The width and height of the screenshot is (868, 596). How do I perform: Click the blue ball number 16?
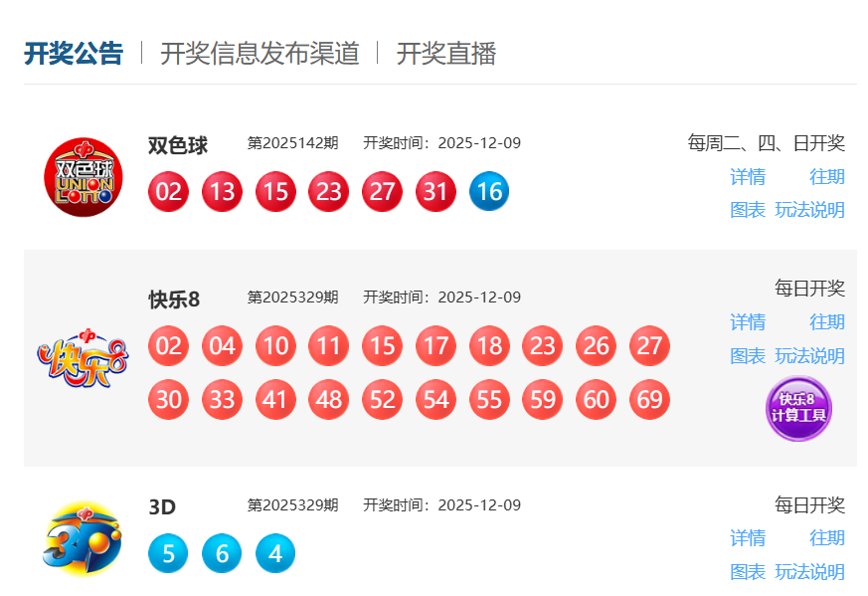pyautogui.click(x=489, y=192)
